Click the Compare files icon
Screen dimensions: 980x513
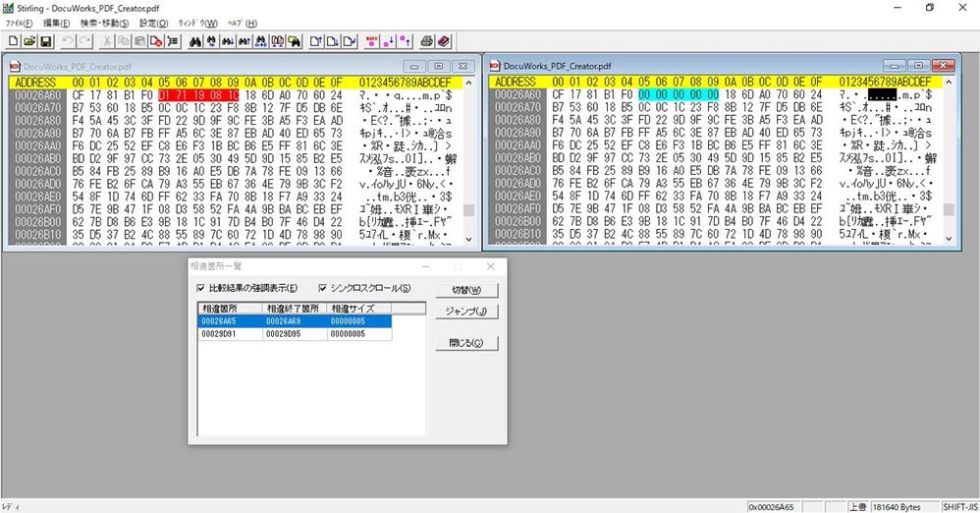coord(278,41)
